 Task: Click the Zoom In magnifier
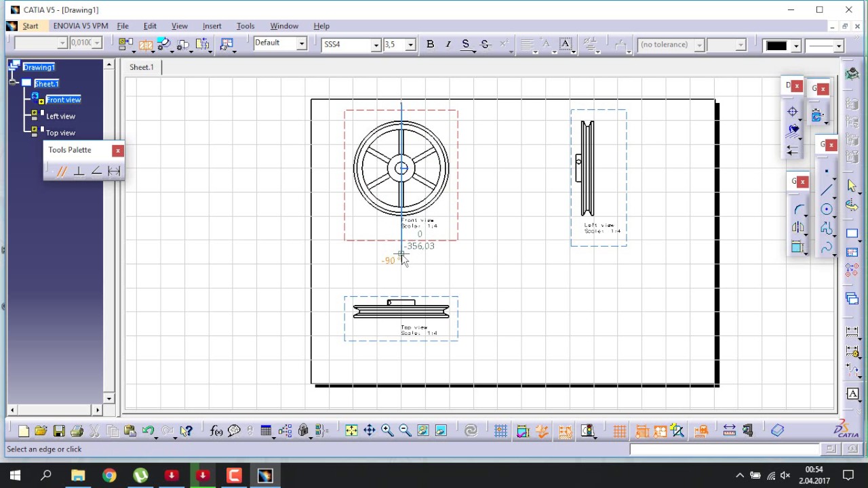click(x=387, y=431)
